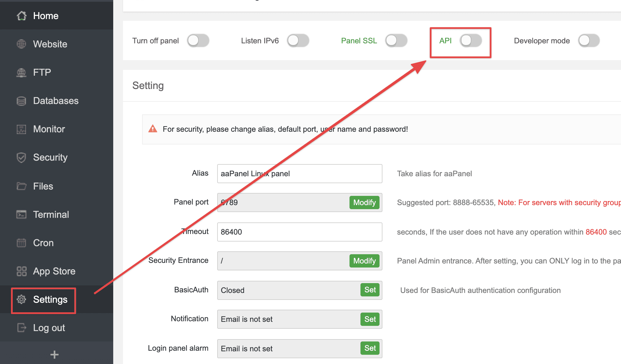Click the Log out icon

21,328
